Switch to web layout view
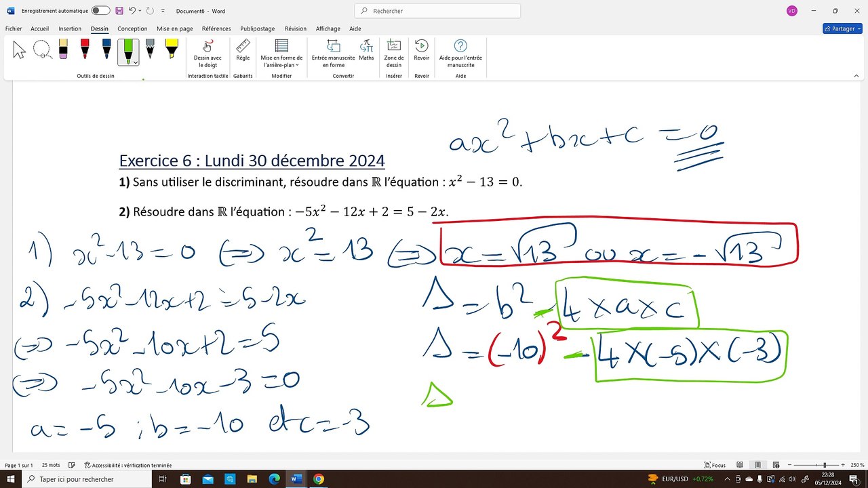868x488 pixels. [x=776, y=466]
